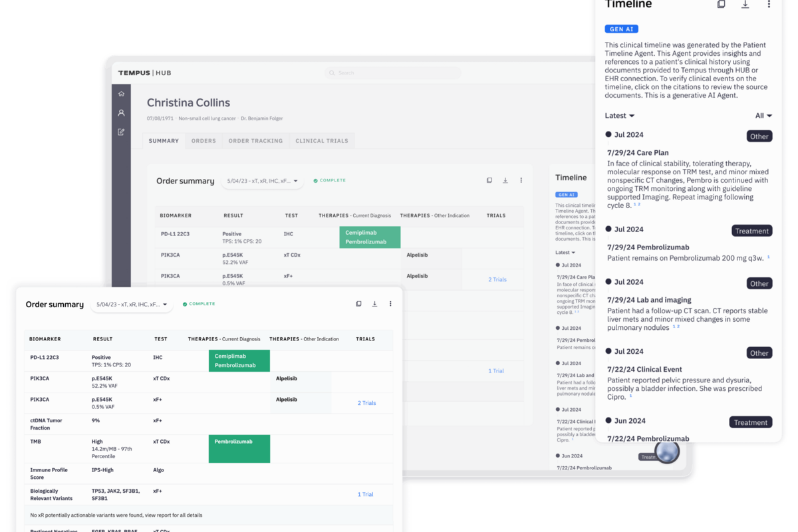Copy the Timeline panel content

coord(721,5)
